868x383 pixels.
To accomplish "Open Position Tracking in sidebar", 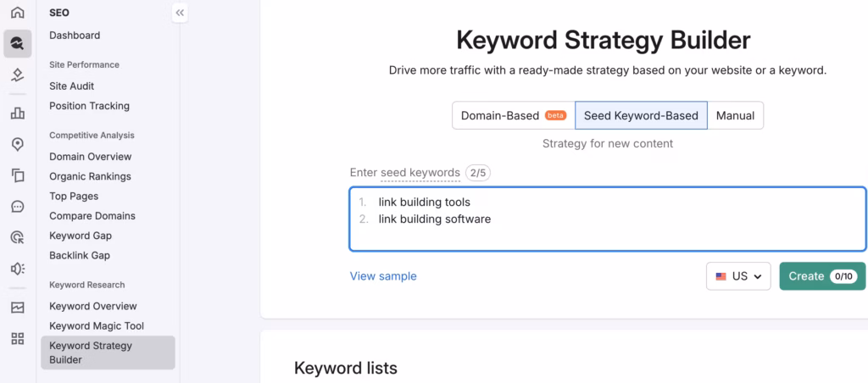I will coord(89,106).
